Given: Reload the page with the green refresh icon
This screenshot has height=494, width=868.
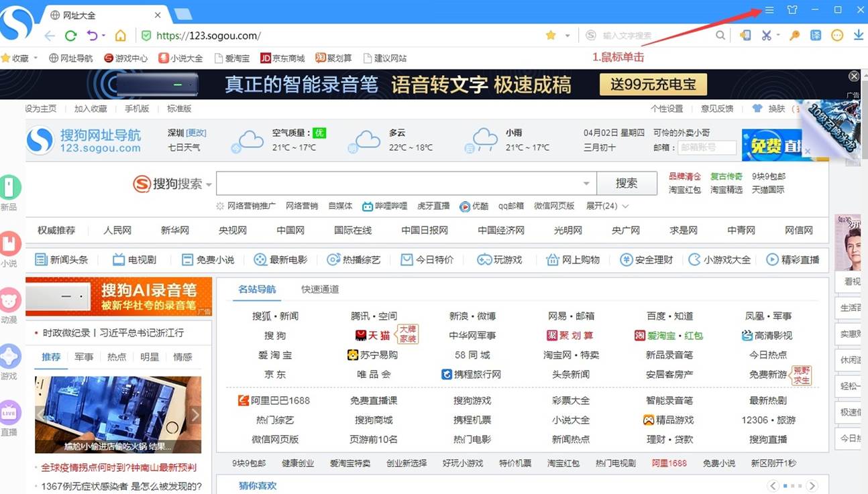Looking at the screenshot, I should click(x=70, y=36).
